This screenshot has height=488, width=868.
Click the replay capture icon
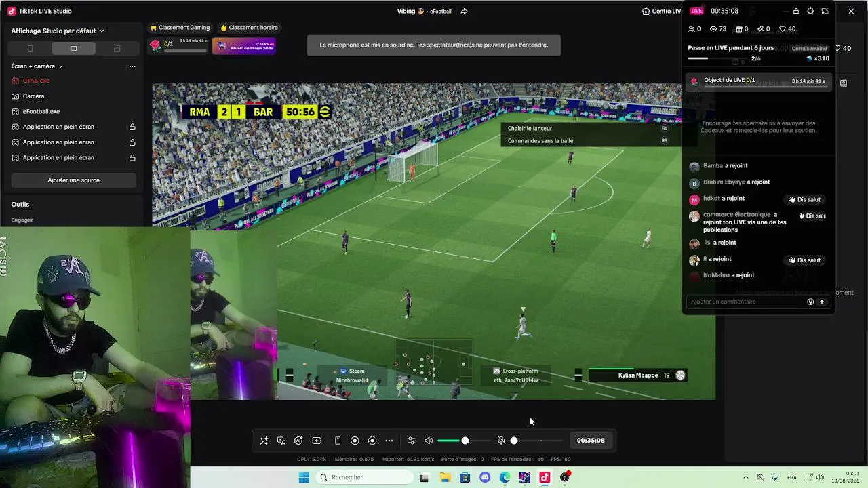372,441
